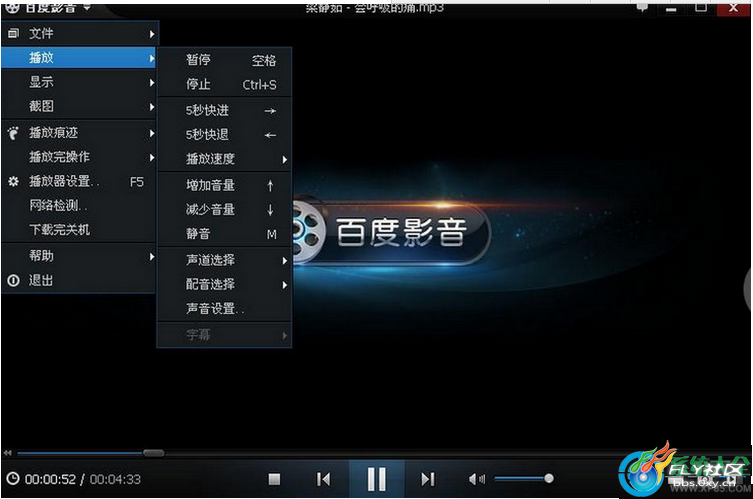753x499 pixels.
Task: Click the stop playback button
Action: (x=274, y=479)
